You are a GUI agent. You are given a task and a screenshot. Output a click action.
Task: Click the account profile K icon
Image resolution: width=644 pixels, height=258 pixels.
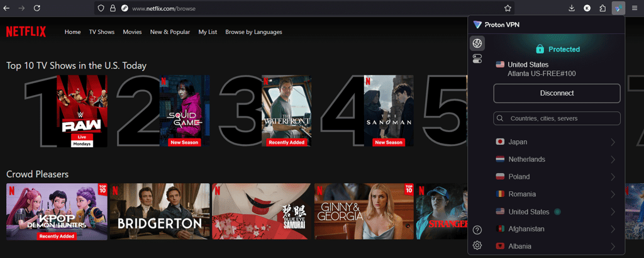(x=587, y=8)
